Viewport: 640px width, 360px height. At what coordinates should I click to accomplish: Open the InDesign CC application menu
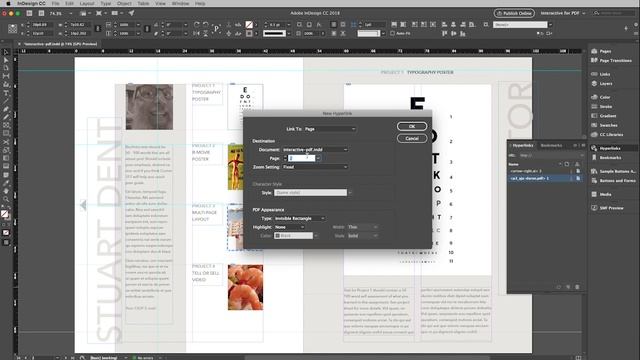31,3
